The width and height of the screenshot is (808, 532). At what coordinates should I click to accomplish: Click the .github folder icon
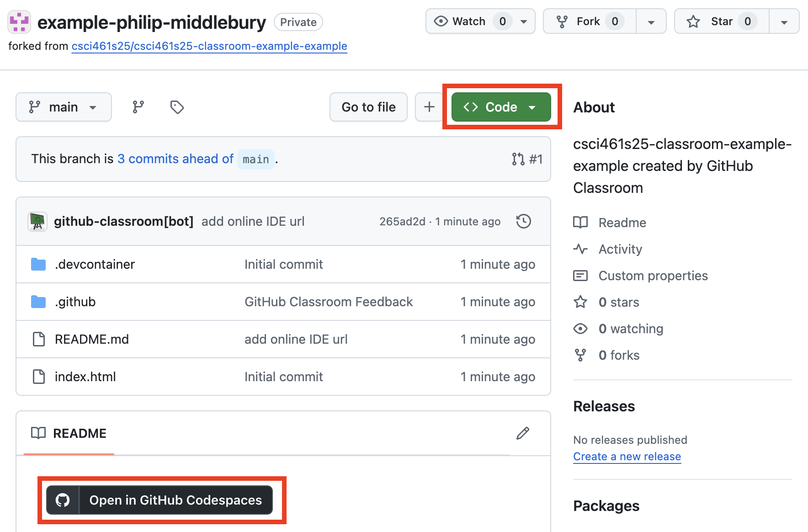point(38,302)
